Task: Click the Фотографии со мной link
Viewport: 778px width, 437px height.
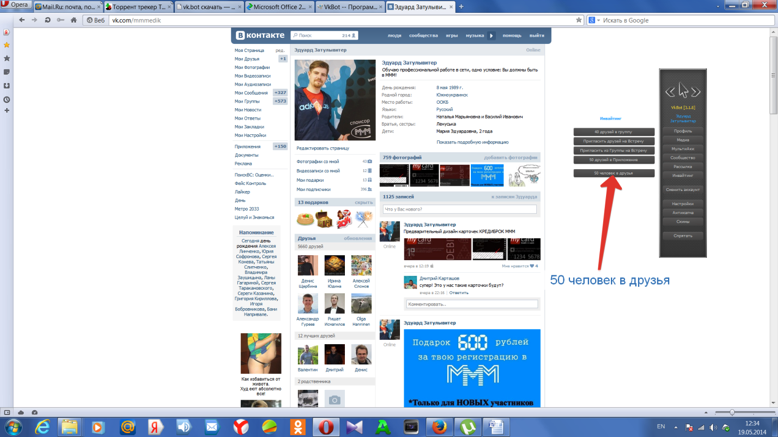Action: 318,162
